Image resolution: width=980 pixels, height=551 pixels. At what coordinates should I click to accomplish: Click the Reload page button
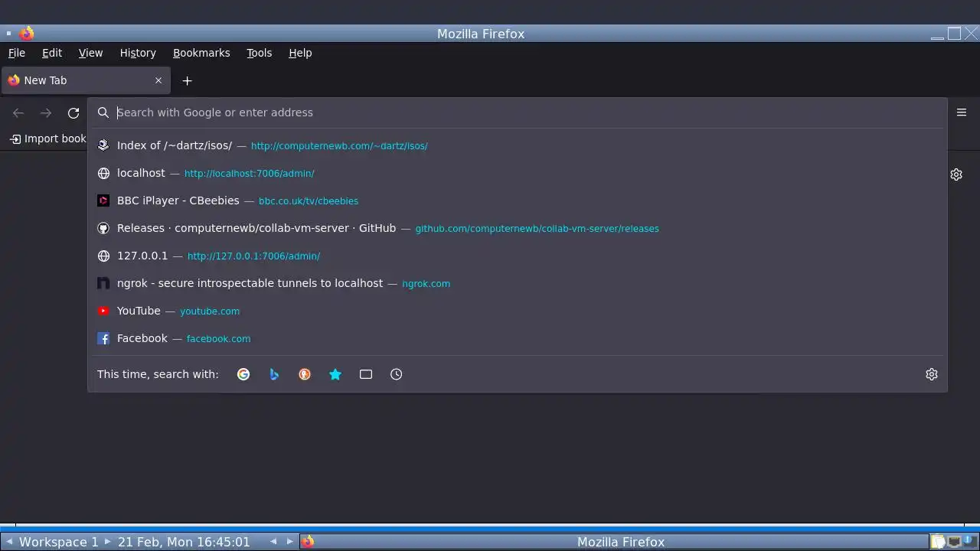pyautogui.click(x=73, y=112)
